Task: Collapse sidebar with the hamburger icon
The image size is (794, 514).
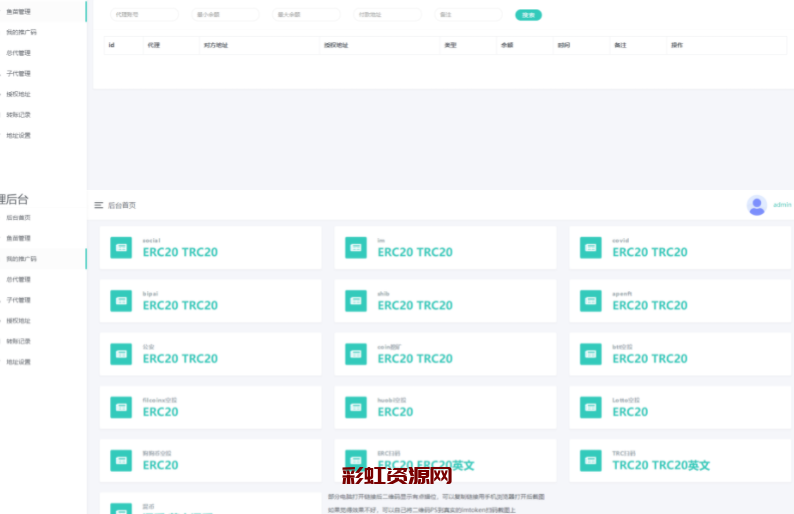Action: (99, 205)
